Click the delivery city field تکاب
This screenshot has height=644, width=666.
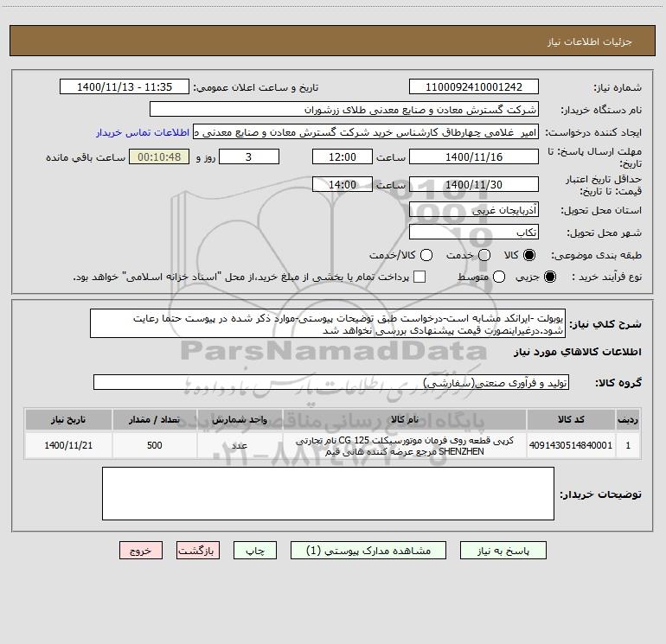pyautogui.click(x=474, y=233)
